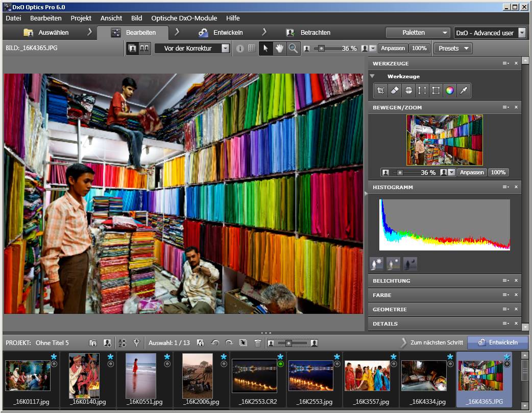Click the blue Entwickeln button
The height and width of the screenshot is (413, 532).
click(497, 342)
